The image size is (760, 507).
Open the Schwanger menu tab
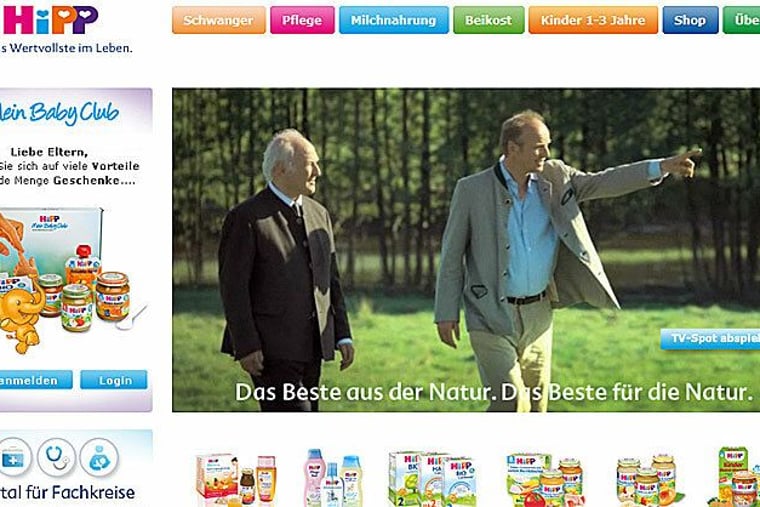(x=219, y=20)
